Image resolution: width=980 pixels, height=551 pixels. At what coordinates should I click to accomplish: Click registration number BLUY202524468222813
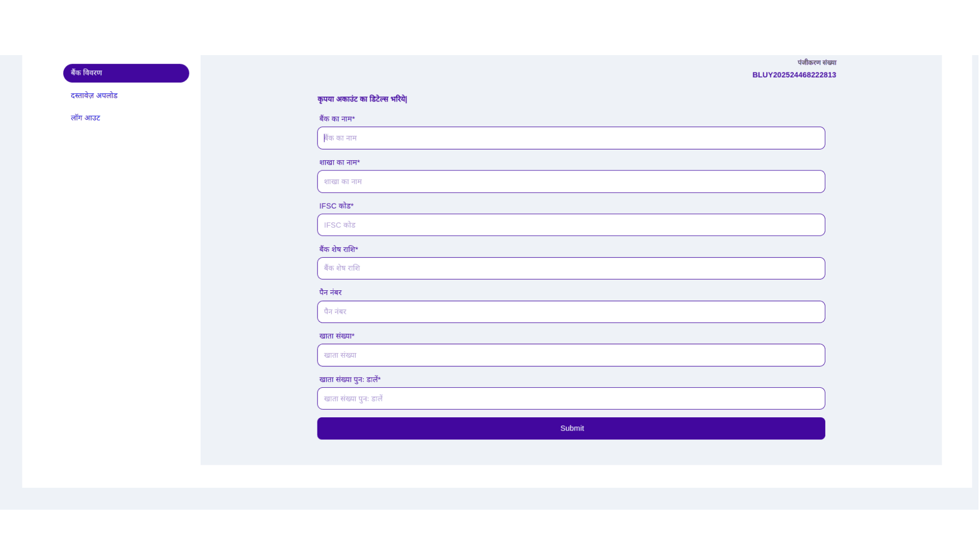pyautogui.click(x=794, y=75)
